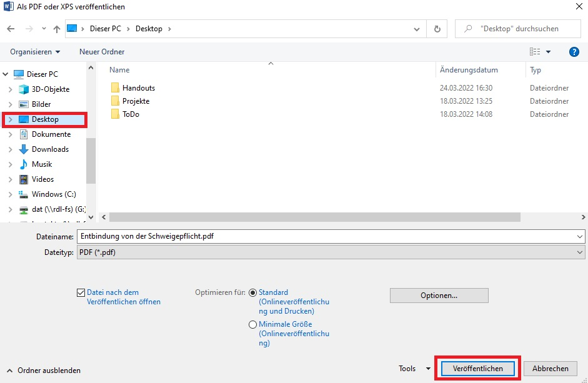Open the help question mark icon
Image resolution: width=588 pixels, height=383 pixels.
tap(574, 52)
